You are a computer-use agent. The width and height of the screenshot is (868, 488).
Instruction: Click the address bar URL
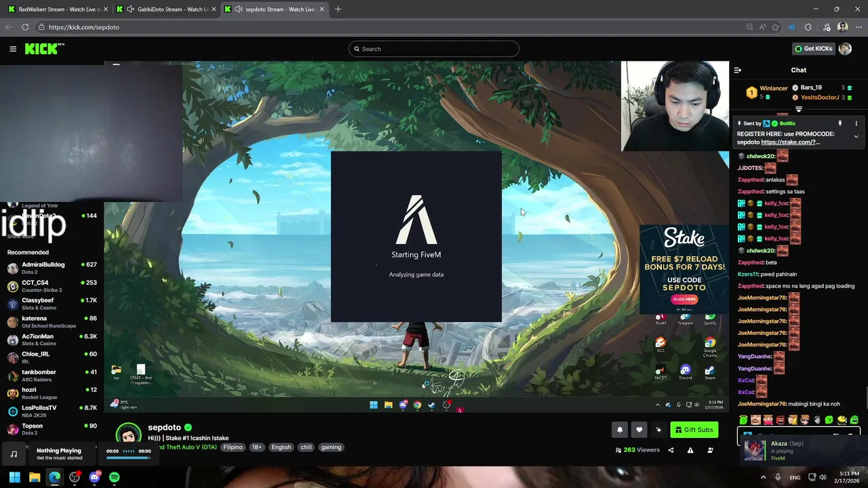84,27
